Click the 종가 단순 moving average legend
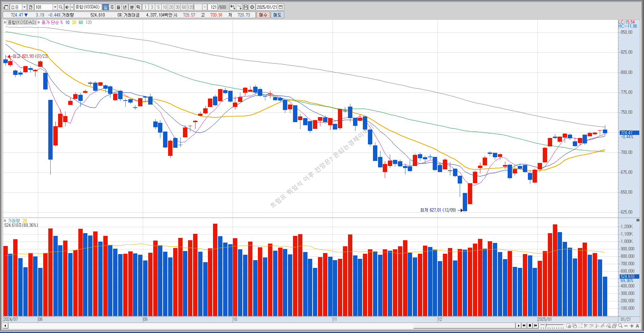The height and width of the screenshot is (333, 644). tap(50, 22)
